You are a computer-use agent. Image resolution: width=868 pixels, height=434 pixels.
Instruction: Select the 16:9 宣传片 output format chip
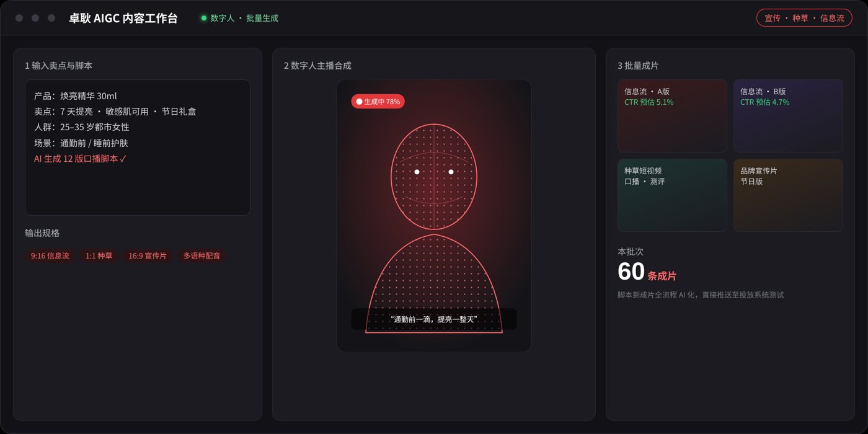click(148, 255)
